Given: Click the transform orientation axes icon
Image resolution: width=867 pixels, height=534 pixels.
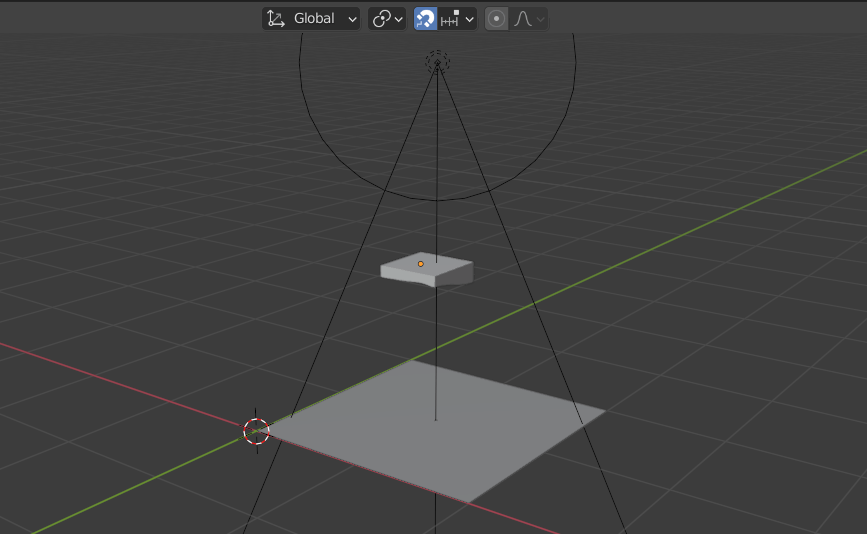Looking at the screenshot, I should (276, 18).
